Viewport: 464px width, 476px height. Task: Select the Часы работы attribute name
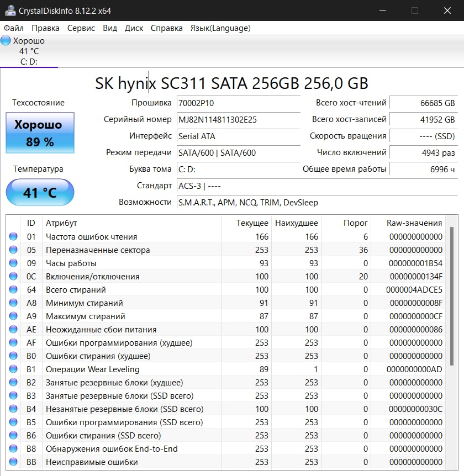[71, 263]
